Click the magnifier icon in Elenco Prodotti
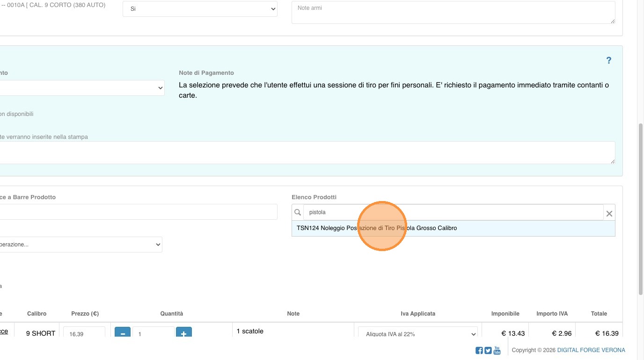Viewport: 644px width, 360px height. [x=298, y=212]
